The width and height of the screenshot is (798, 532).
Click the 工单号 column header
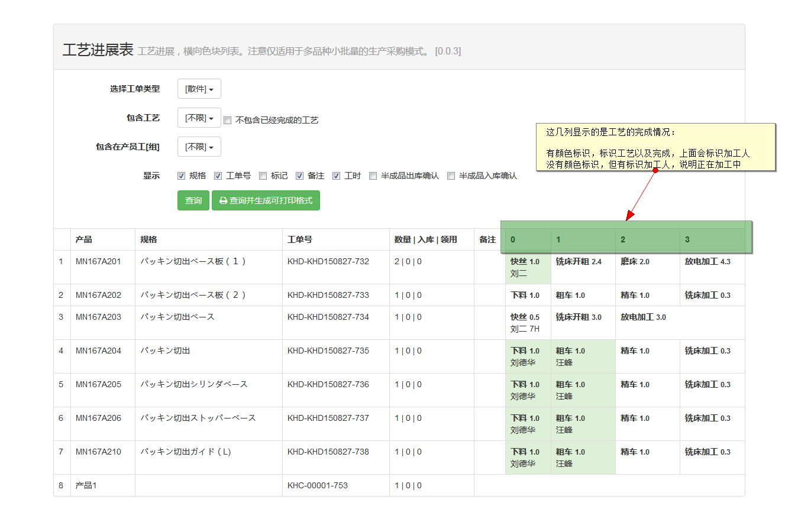tap(299, 239)
